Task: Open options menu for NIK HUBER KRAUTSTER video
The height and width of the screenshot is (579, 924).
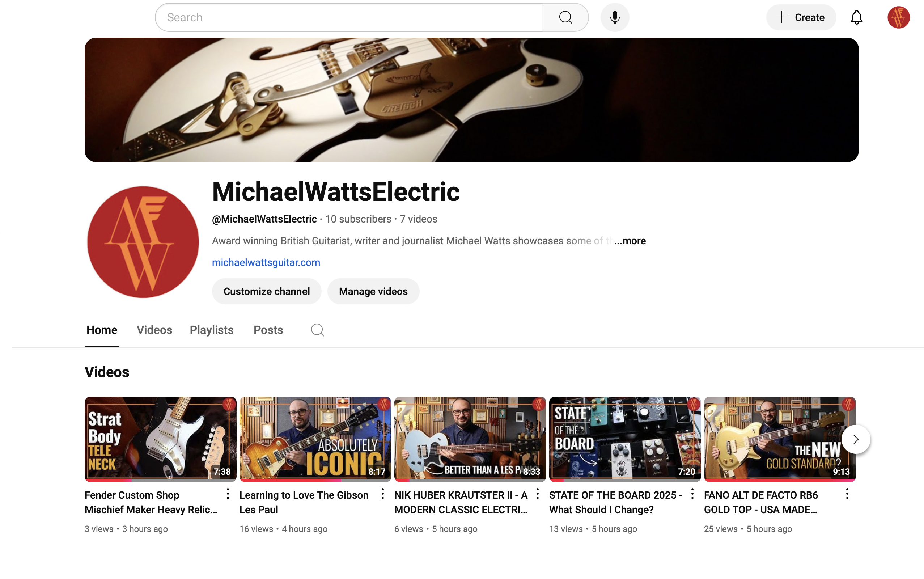Action: tap(537, 494)
